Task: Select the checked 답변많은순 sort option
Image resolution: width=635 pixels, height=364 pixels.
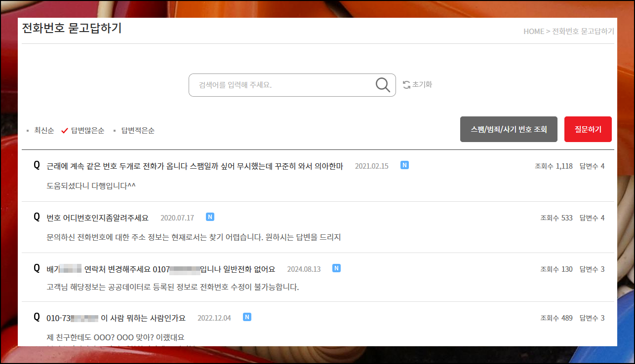Action: [x=87, y=131]
